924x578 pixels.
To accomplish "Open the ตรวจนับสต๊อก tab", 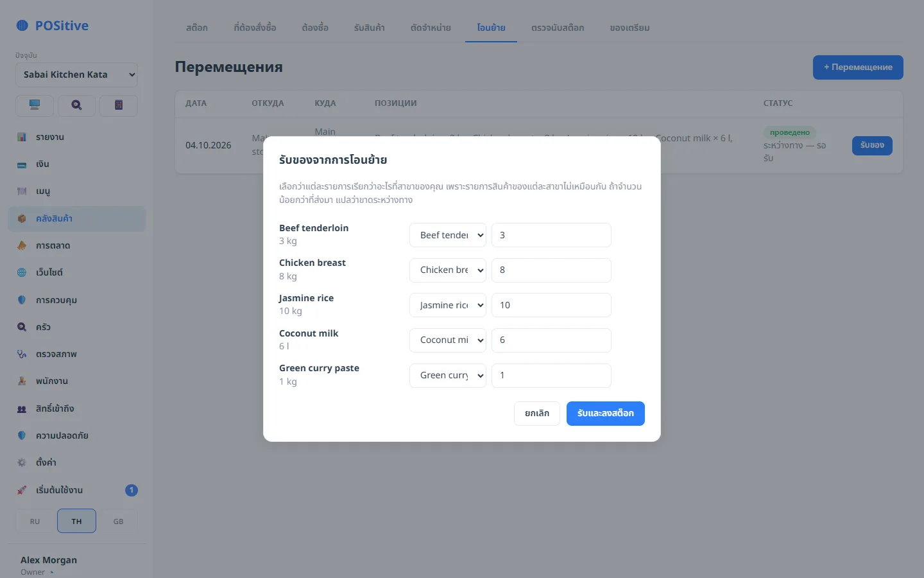I will click(558, 28).
